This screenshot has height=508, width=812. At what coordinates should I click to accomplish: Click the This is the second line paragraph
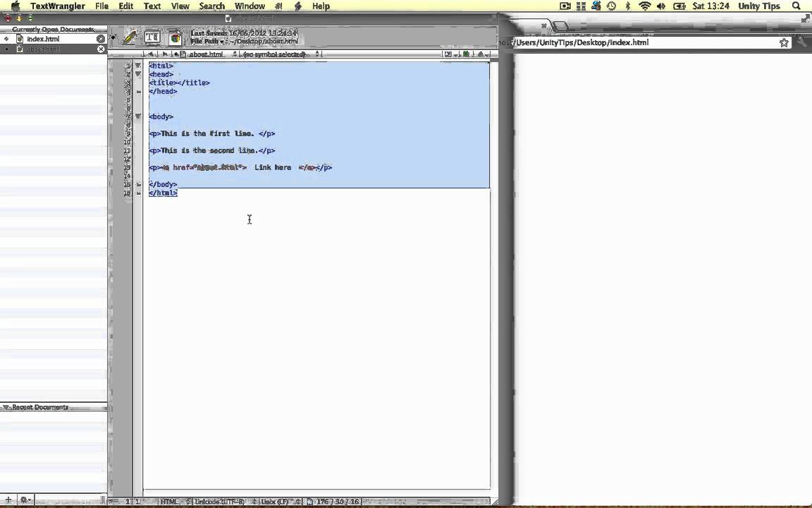coord(211,150)
